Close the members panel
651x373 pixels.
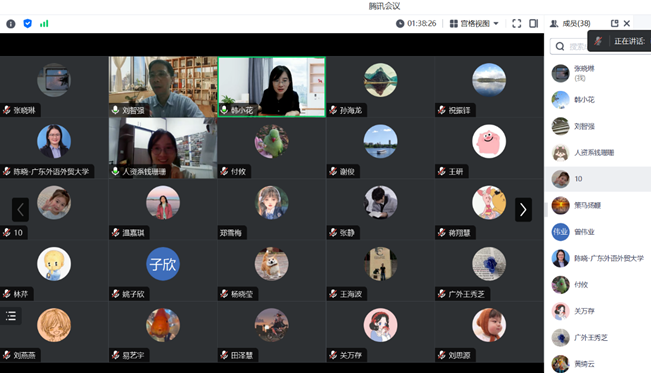pos(627,24)
